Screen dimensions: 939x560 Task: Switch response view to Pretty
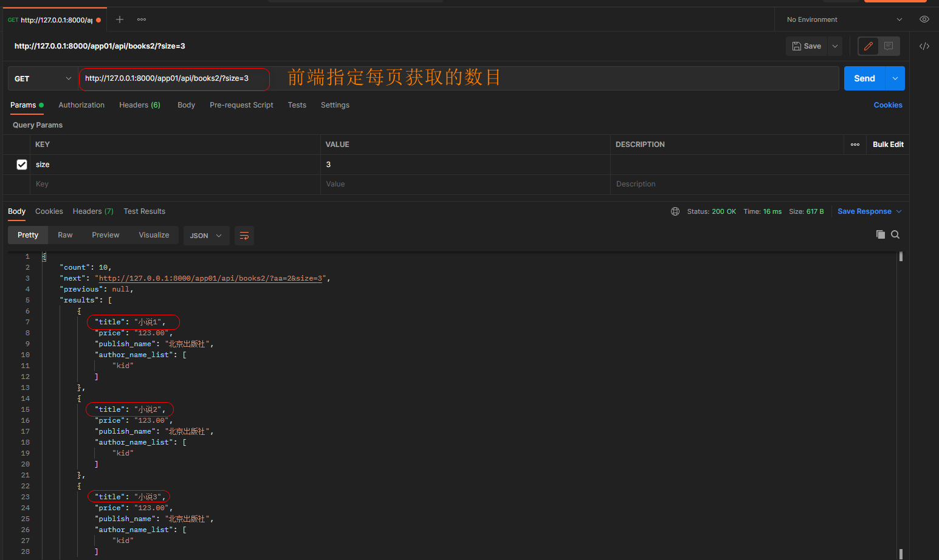point(28,235)
